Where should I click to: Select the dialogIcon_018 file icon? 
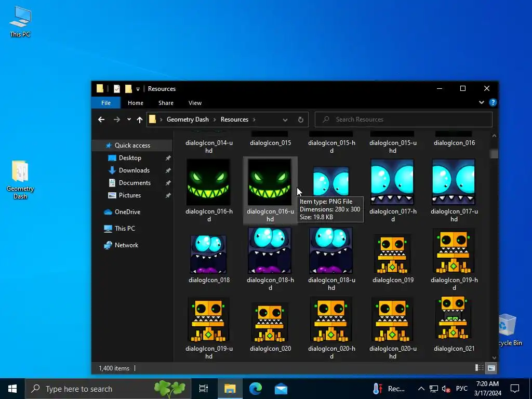(208, 255)
